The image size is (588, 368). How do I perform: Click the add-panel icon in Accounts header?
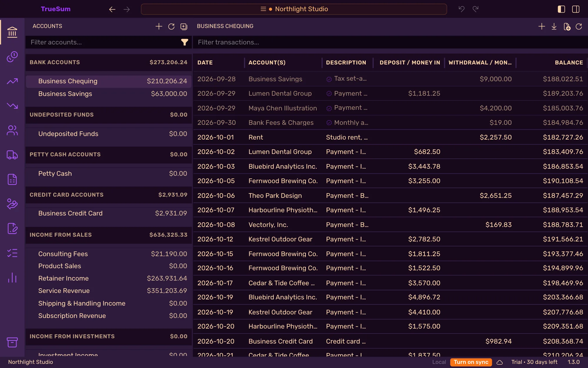[184, 26]
